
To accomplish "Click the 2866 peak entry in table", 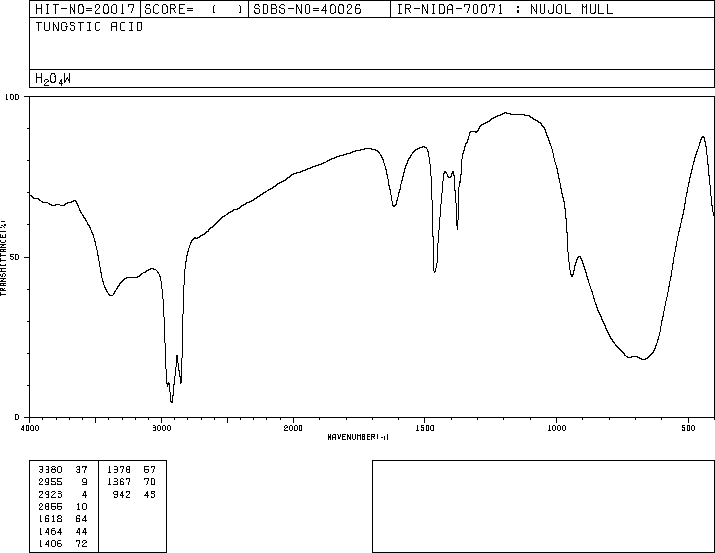I will 50,506.
